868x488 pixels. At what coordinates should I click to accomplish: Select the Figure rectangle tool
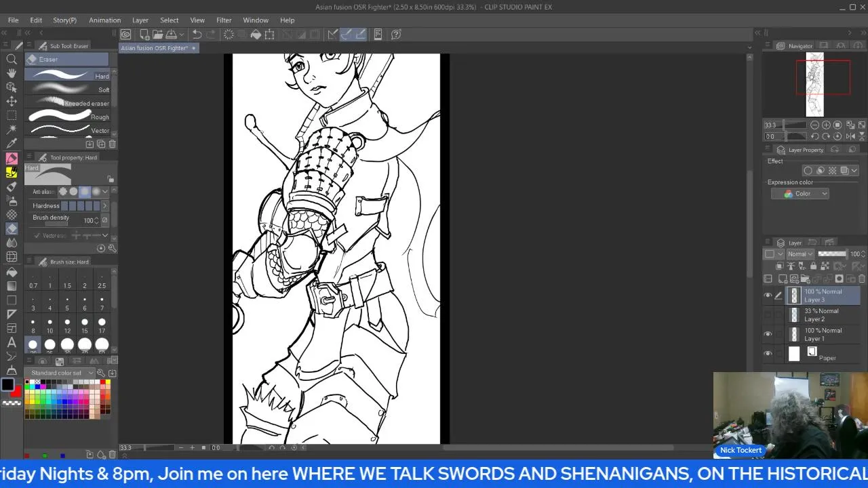click(12, 300)
